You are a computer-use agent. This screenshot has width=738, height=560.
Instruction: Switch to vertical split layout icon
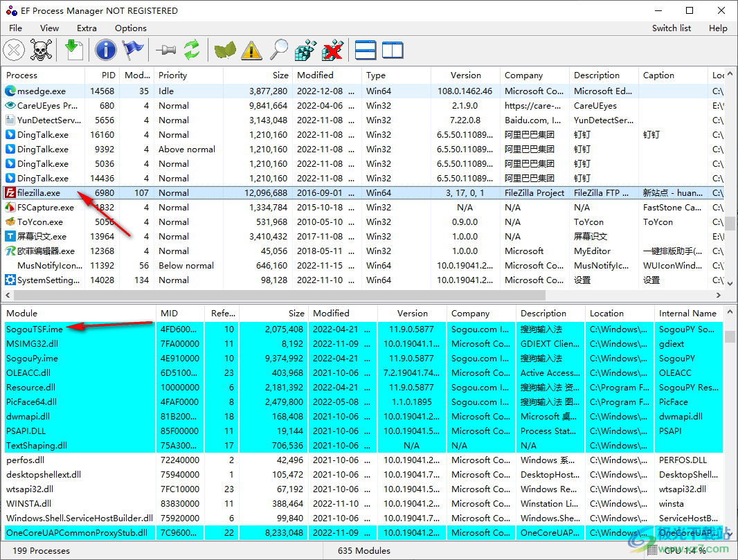(x=391, y=50)
